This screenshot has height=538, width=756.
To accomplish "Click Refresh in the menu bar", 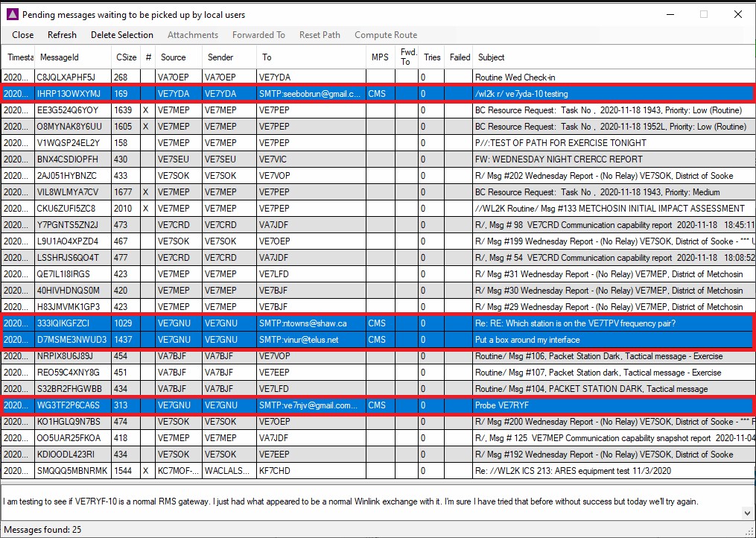I will tap(62, 35).
